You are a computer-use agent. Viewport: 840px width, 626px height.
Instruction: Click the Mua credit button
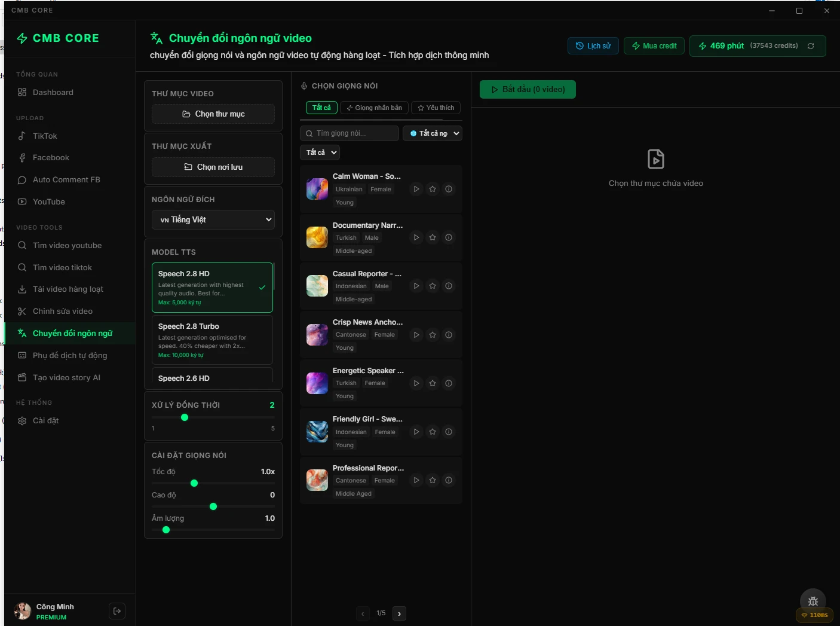654,46
